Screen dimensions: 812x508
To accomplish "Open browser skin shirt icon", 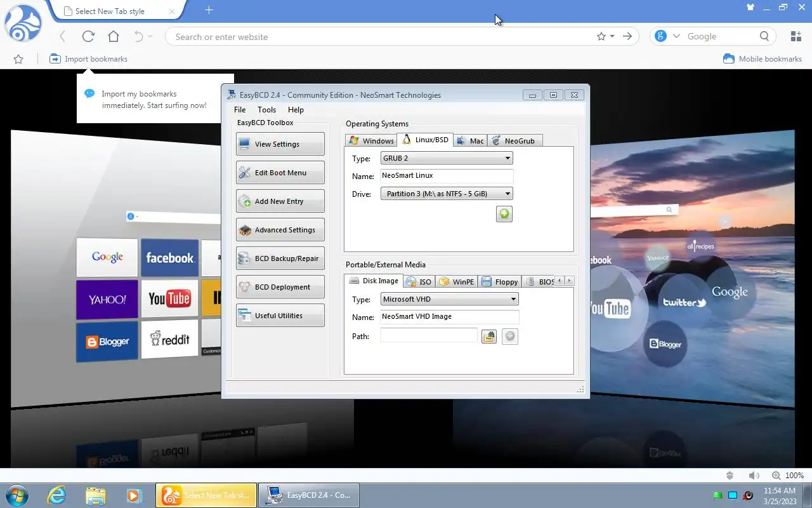I will 750,7.
